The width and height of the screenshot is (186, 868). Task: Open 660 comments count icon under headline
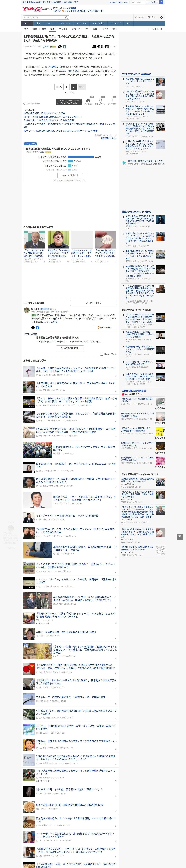point(46,47)
